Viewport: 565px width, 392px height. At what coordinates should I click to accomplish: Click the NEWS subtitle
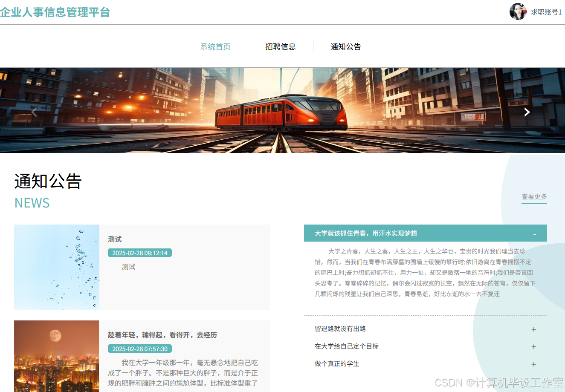click(x=32, y=203)
